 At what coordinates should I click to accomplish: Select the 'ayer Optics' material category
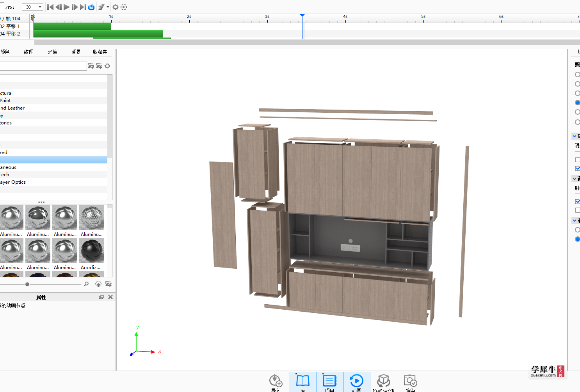pos(53,182)
